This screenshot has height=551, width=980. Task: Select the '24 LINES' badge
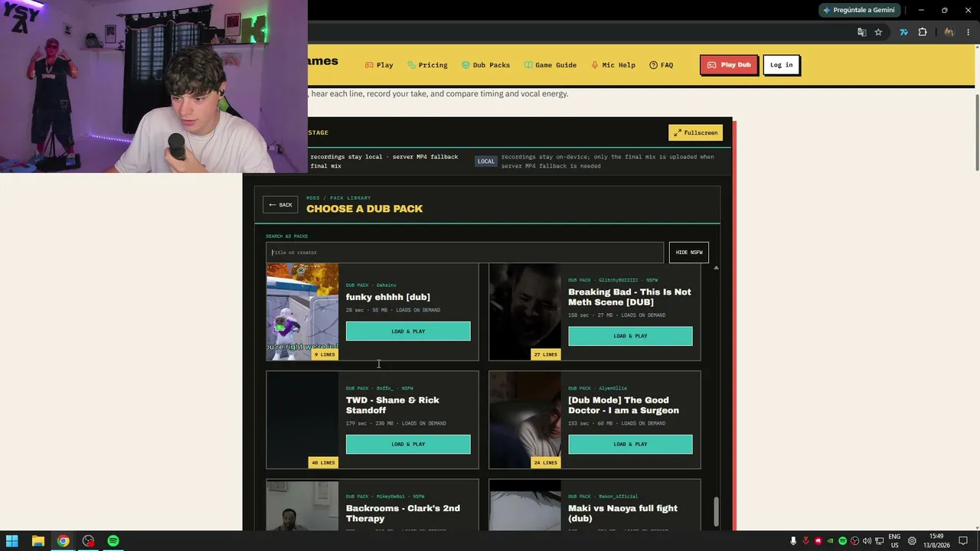546,462
